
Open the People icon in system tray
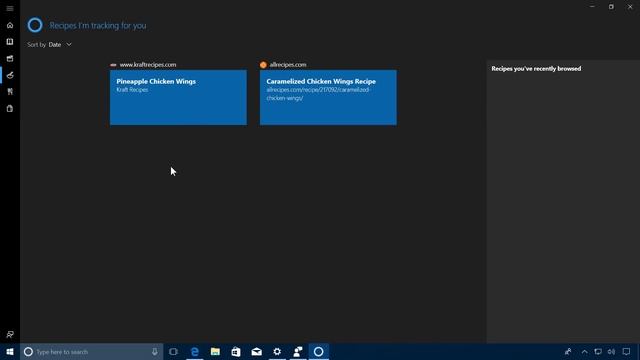568,352
